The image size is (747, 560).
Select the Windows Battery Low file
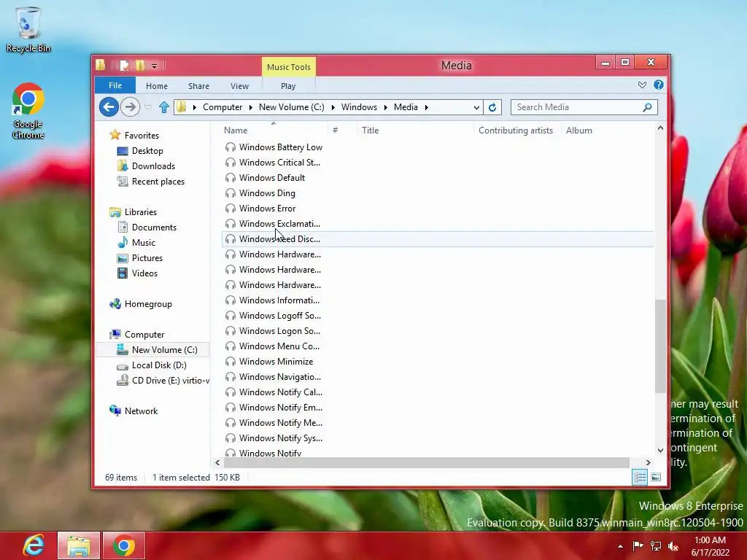tap(281, 147)
